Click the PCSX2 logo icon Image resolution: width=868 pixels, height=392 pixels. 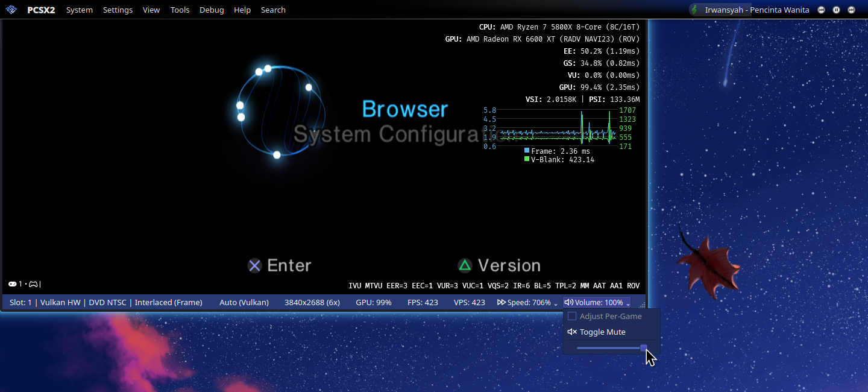pyautogui.click(x=11, y=10)
